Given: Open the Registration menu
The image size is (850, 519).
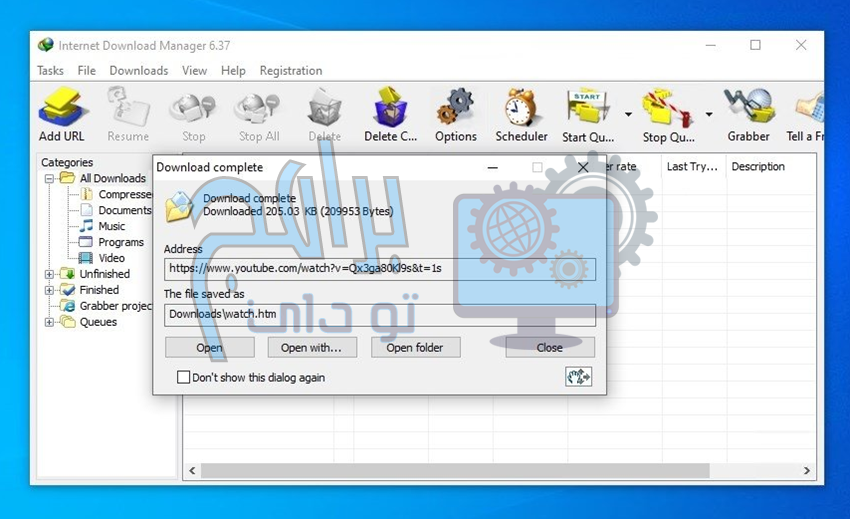Looking at the screenshot, I should point(290,71).
